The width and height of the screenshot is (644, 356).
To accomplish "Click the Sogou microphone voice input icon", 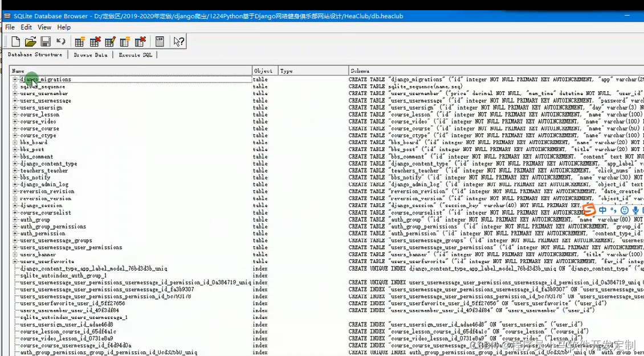I will 635,210.
